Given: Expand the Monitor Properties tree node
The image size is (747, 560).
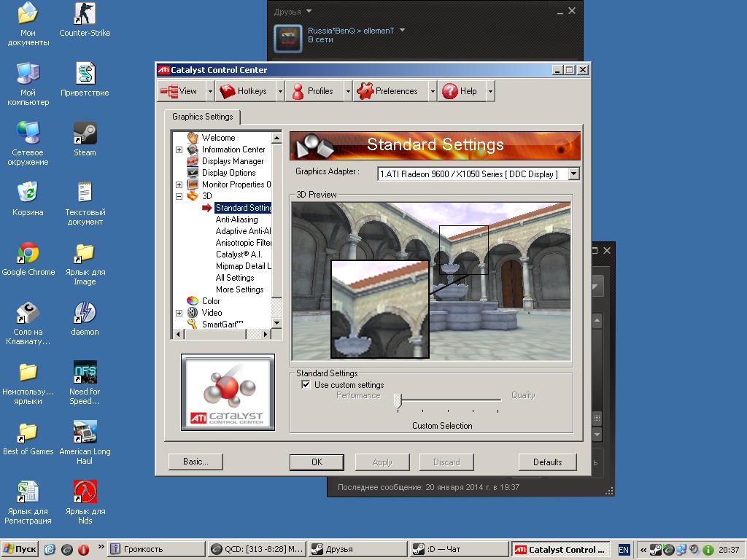Looking at the screenshot, I should (x=179, y=184).
